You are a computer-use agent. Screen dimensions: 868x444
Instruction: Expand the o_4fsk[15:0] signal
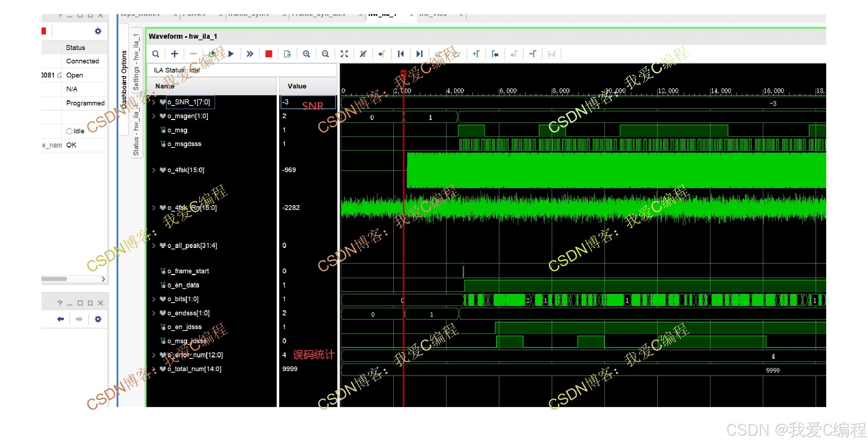154,170
